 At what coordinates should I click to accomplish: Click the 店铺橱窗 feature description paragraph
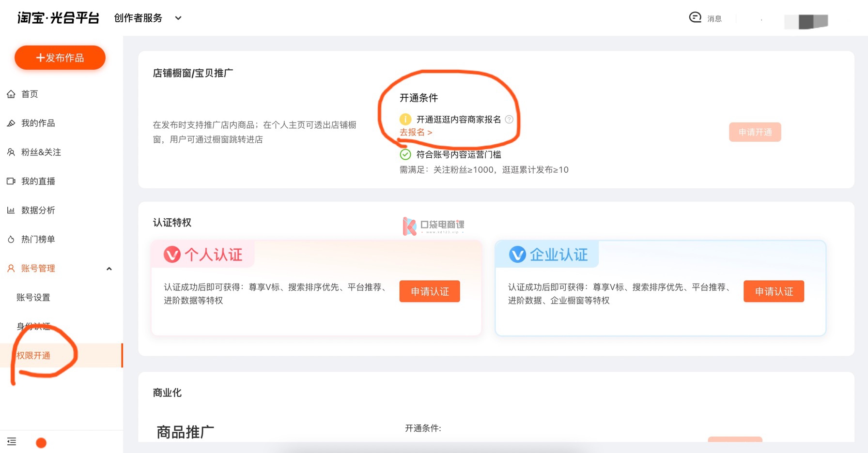click(255, 132)
